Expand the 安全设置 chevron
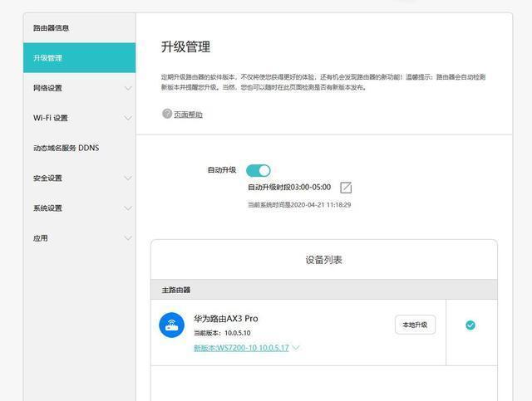The height and width of the screenshot is (401, 532). 128,178
